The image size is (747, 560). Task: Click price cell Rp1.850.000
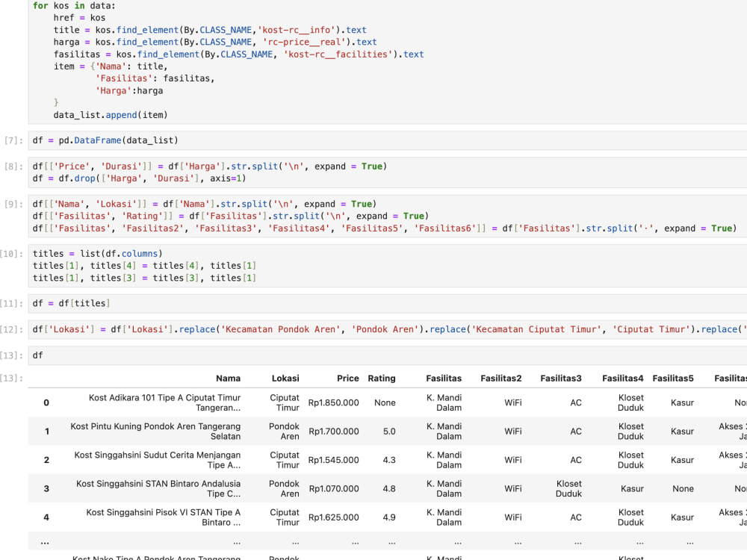[x=333, y=403]
